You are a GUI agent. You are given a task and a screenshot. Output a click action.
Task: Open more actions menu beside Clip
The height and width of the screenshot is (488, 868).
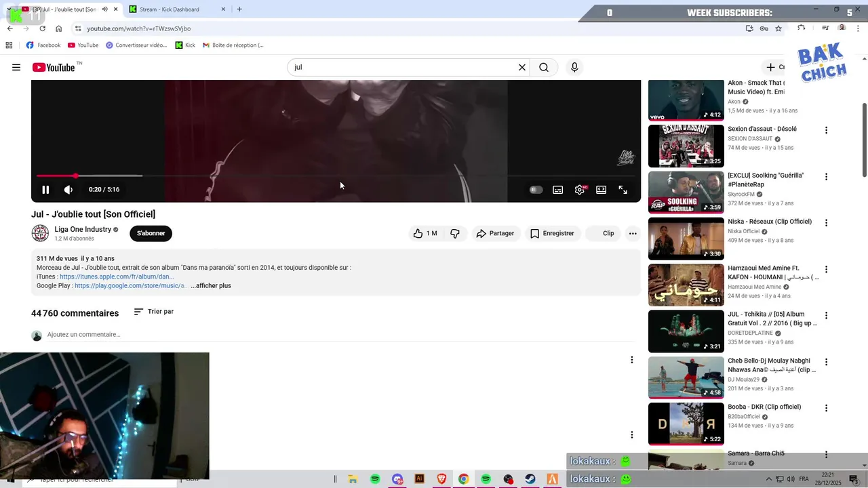tap(633, 233)
